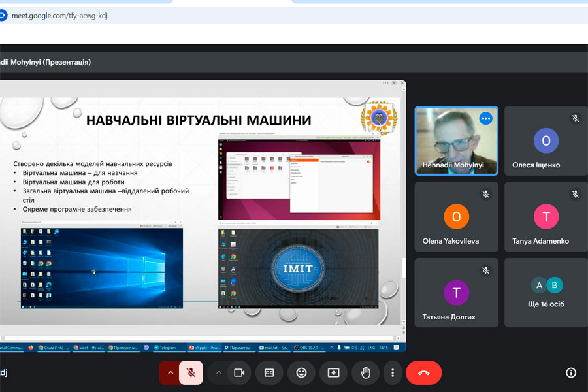Unmute microphone with the red mic button
The height and width of the screenshot is (392, 588).
coord(191,372)
